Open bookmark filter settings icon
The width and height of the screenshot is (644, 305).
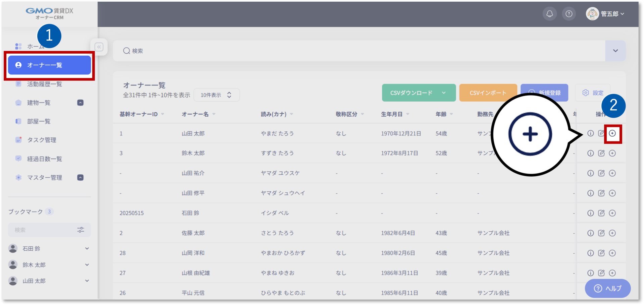coord(80,230)
